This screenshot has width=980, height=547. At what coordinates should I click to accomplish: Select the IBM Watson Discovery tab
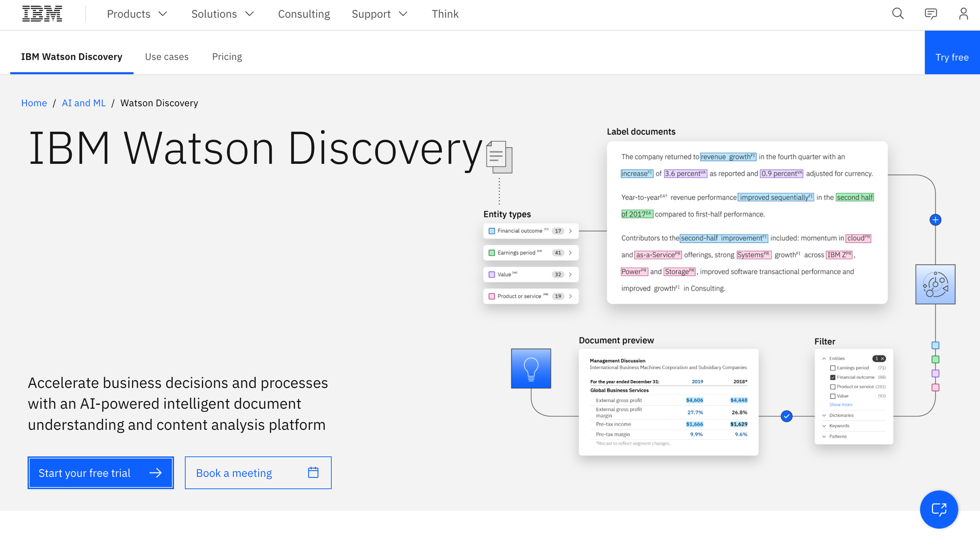72,57
